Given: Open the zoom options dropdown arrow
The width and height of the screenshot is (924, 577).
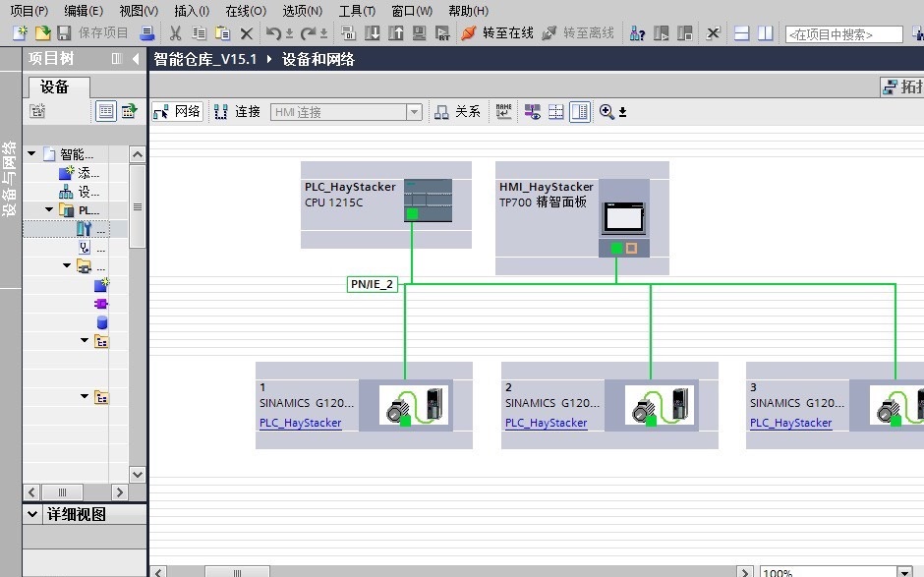Looking at the screenshot, I should click(x=622, y=112).
